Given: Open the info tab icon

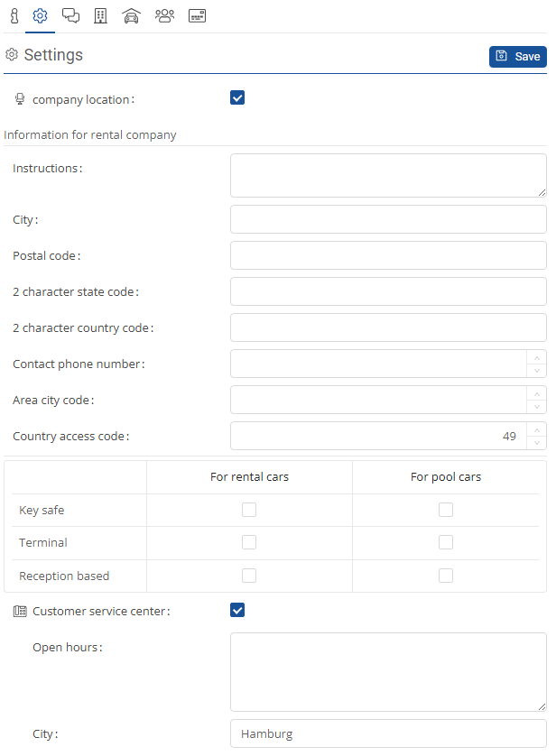Looking at the screenshot, I should click(14, 15).
